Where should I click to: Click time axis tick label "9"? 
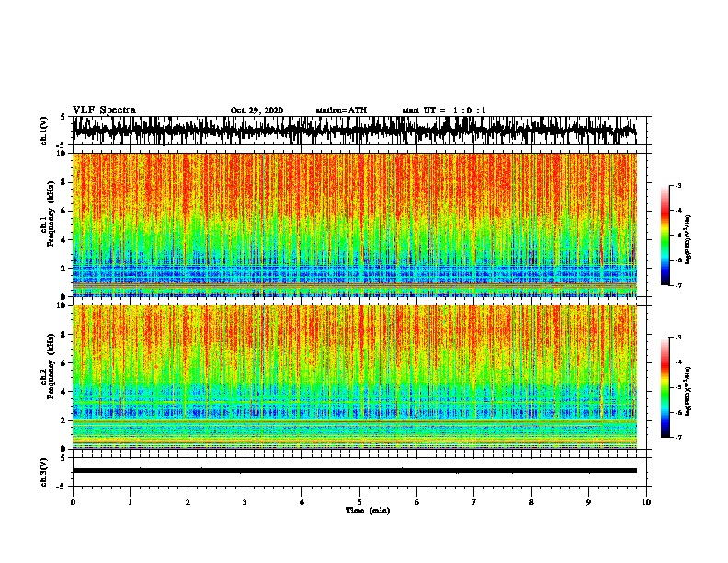pyautogui.click(x=588, y=502)
